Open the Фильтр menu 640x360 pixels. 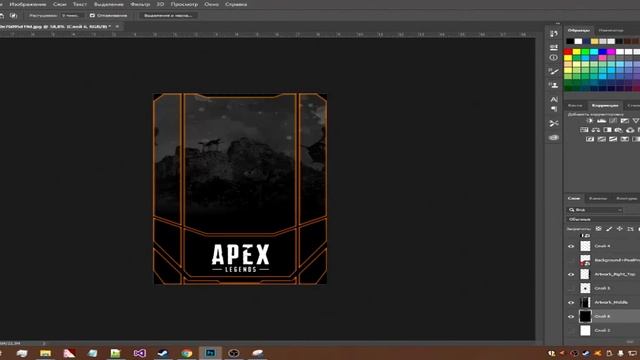click(140, 4)
